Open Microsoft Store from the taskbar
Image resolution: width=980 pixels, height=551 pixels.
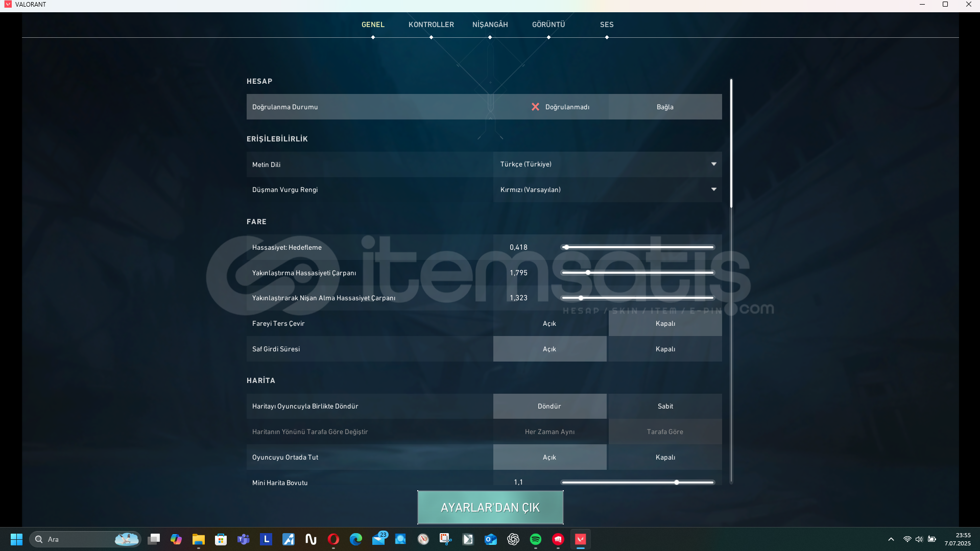[x=221, y=539]
